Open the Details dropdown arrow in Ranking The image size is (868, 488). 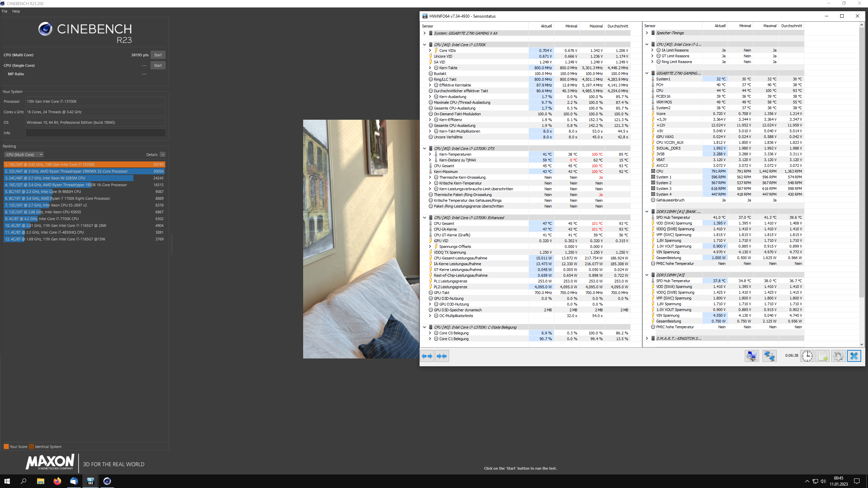(163, 155)
